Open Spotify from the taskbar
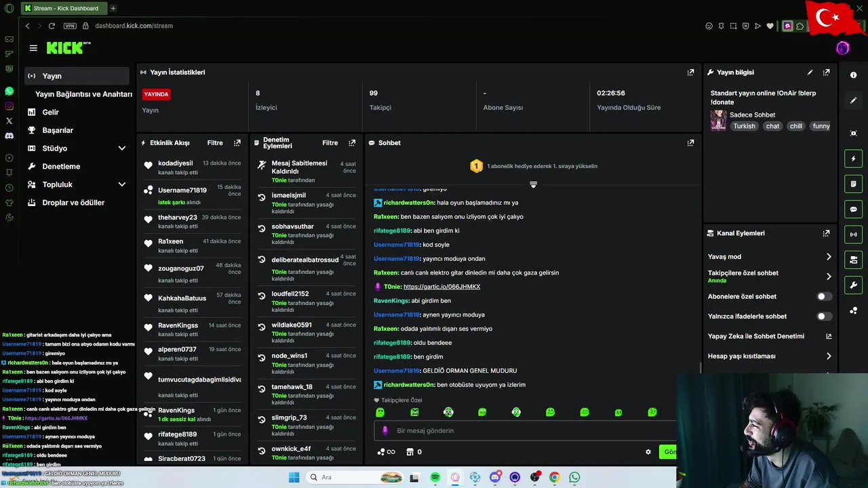 coord(435,478)
